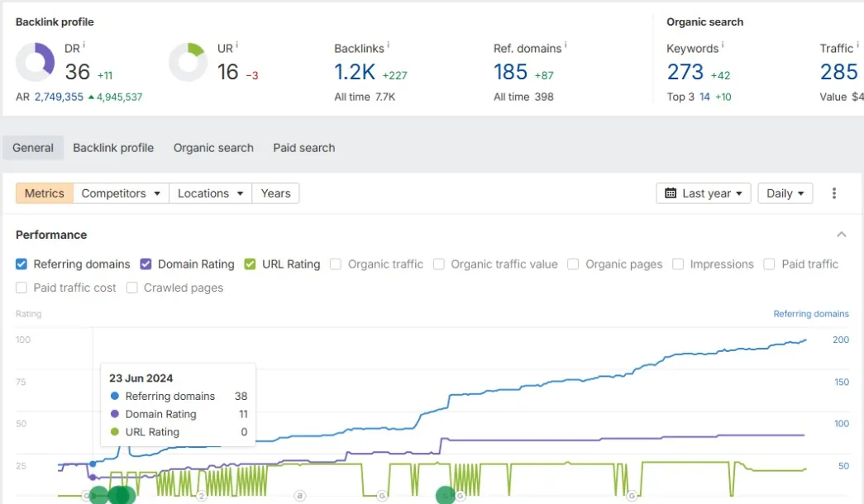864x504 pixels.
Task: Open the 273 Keywords count link
Action: [x=685, y=72]
